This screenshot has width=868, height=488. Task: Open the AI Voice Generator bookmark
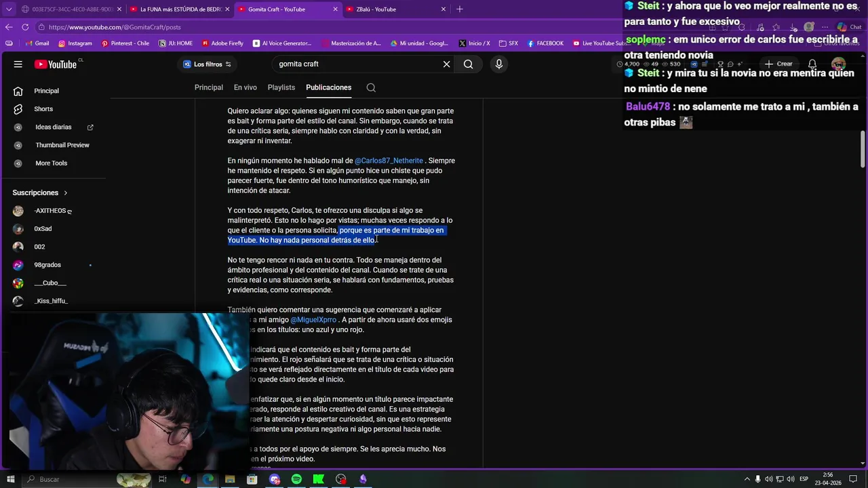[282, 43]
